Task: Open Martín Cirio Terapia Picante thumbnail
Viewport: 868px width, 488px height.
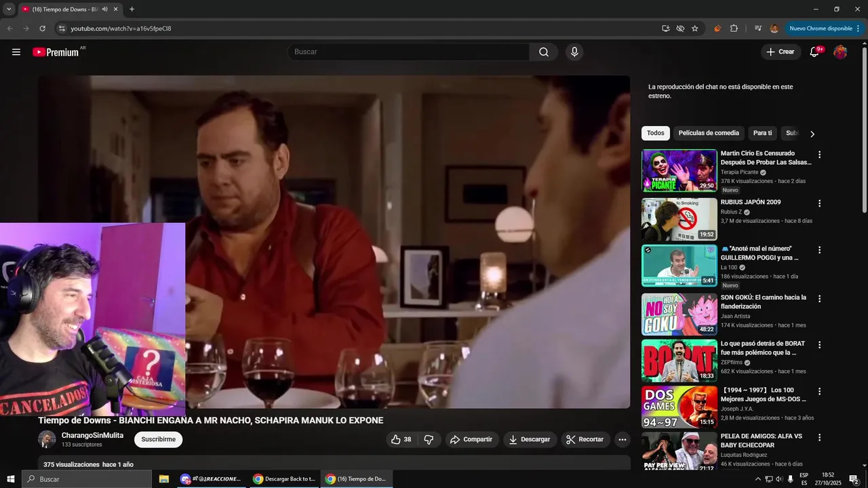Action: (x=679, y=171)
